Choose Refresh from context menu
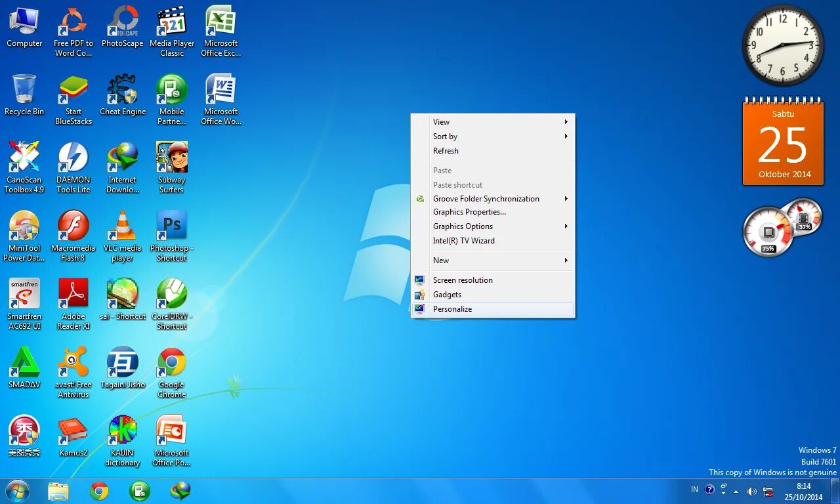 [493, 151]
